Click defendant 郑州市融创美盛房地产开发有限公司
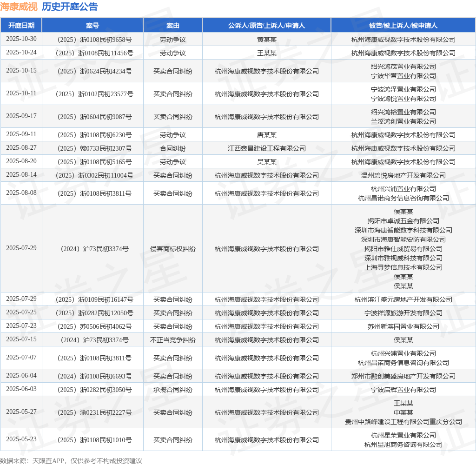Image resolution: width=476 pixels, height=465 pixels. 403,376
